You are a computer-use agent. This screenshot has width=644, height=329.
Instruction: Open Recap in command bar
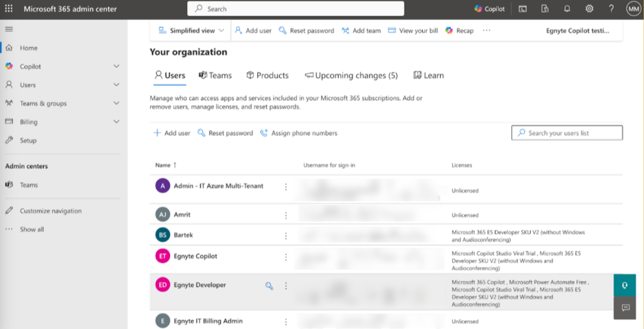pos(460,30)
